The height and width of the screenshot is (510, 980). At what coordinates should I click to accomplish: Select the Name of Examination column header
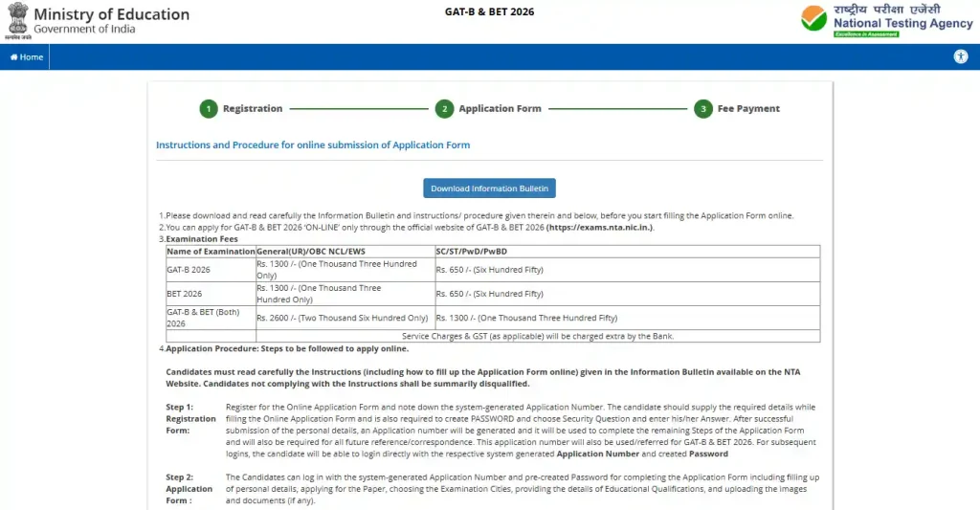[211, 252]
